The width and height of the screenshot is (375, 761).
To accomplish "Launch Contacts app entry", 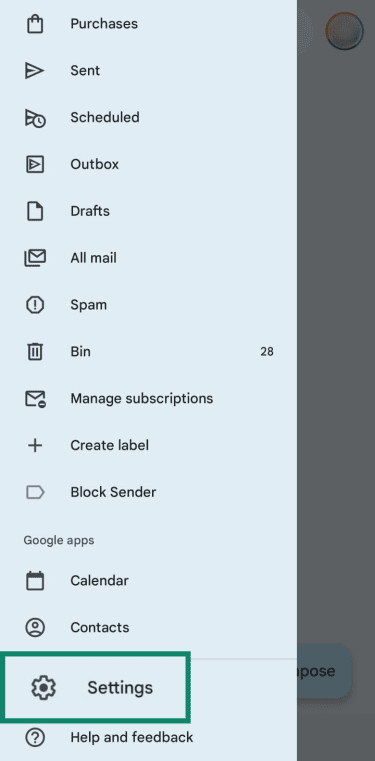I will [148, 628].
